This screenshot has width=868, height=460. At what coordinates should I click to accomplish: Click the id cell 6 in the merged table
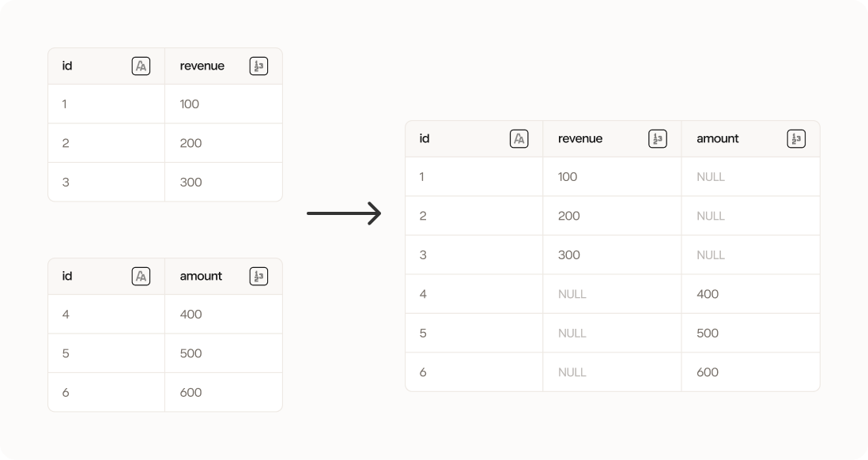tap(474, 372)
